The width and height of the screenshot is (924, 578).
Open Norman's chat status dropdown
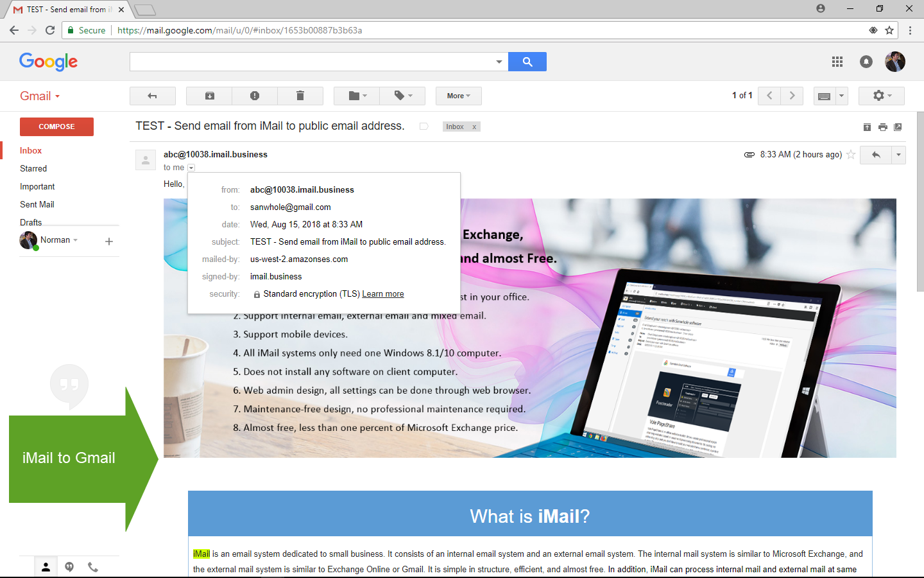(x=59, y=240)
